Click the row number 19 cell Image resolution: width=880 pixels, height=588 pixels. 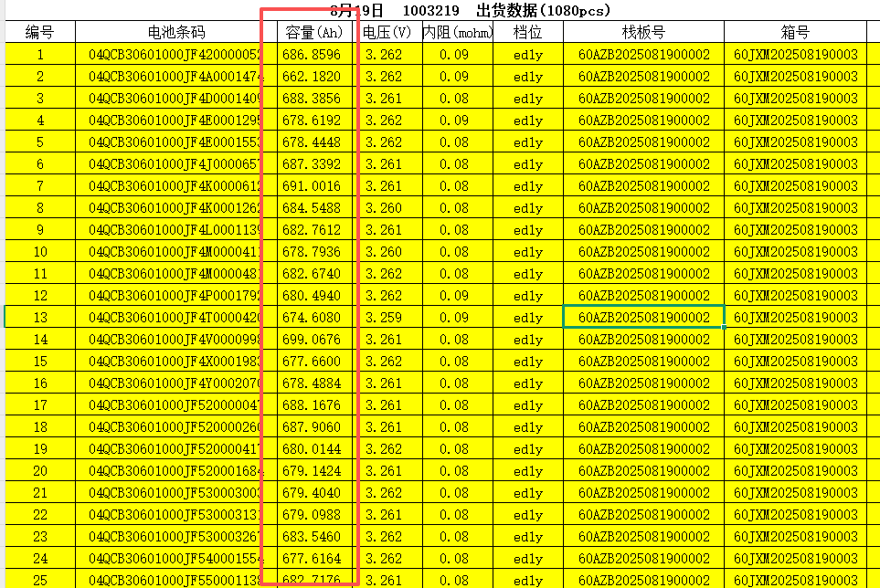(40, 448)
